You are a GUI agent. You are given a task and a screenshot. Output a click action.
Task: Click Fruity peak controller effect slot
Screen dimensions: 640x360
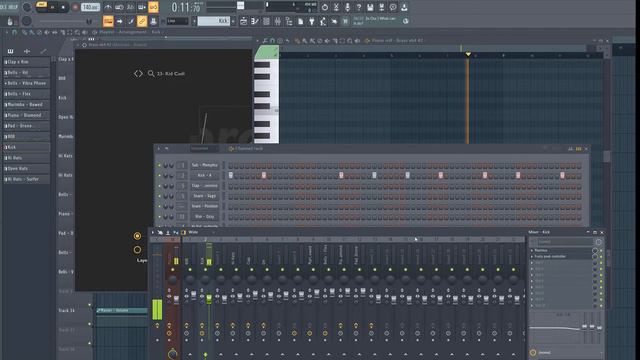point(561,256)
